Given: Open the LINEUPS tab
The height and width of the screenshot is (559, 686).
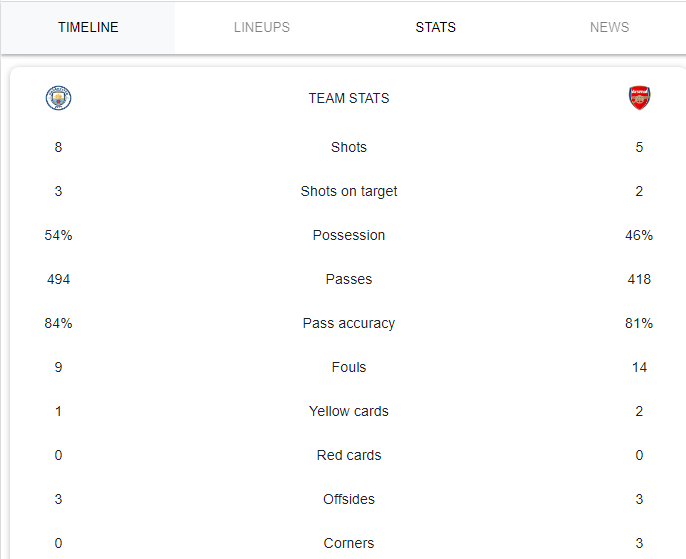Looking at the screenshot, I should tap(262, 28).
